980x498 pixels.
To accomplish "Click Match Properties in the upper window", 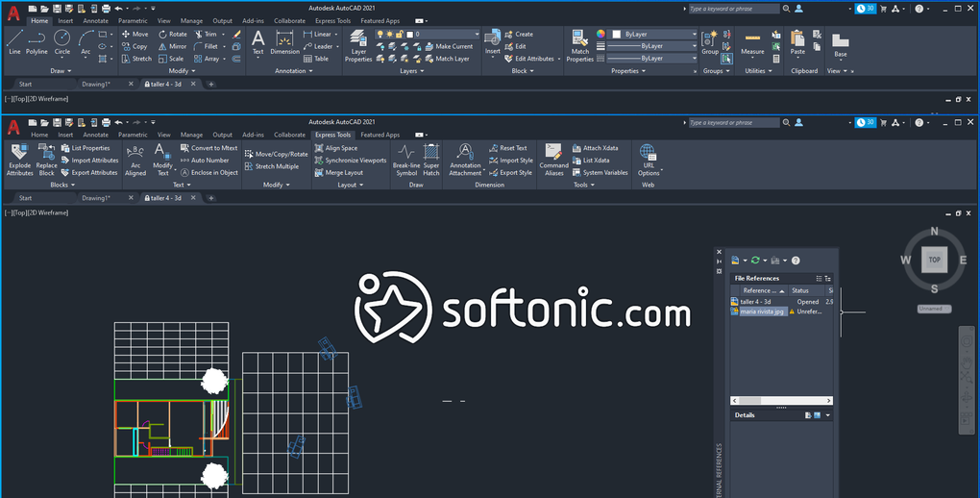I will click(x=579, y=46).
